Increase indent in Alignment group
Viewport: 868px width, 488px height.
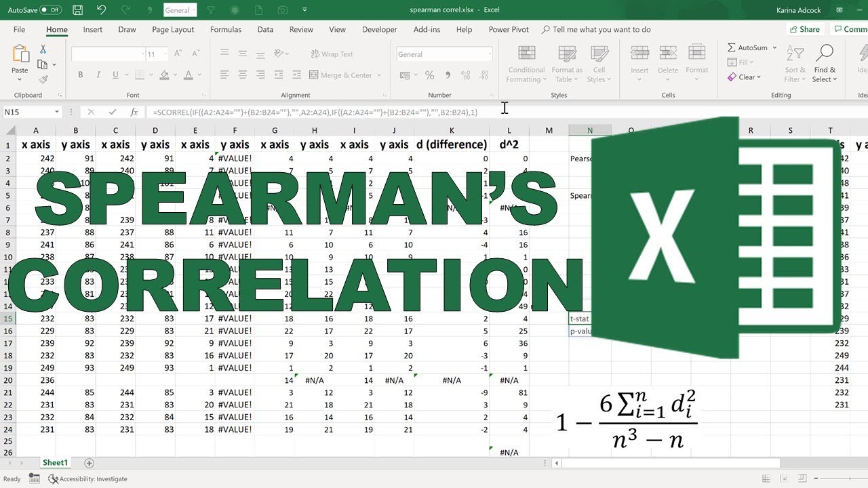coord(296,75)
